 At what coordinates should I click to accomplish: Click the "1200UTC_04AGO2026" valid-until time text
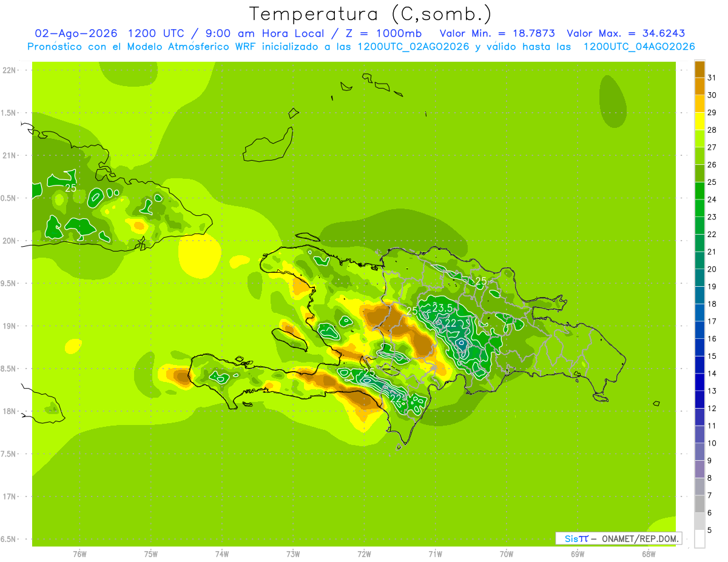[x=639, y=47]
